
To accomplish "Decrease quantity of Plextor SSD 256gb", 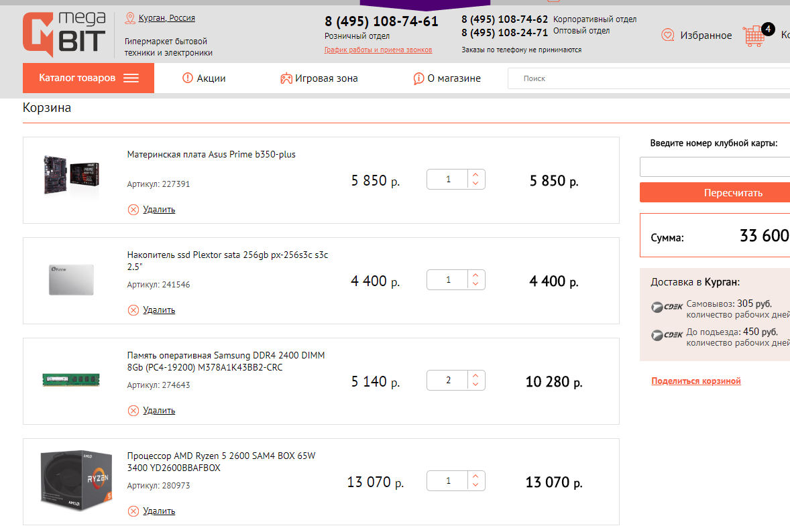I will [475, 284].
